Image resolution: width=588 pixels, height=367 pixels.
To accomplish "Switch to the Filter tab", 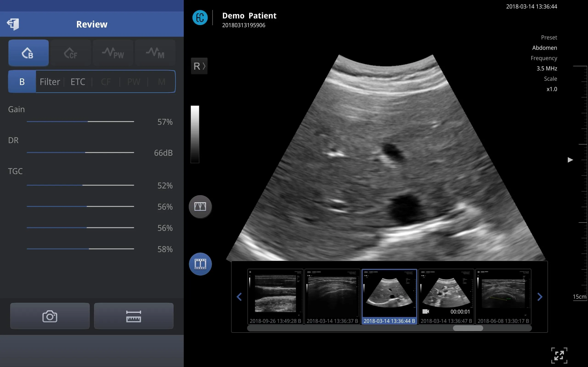I will [50, 82].
